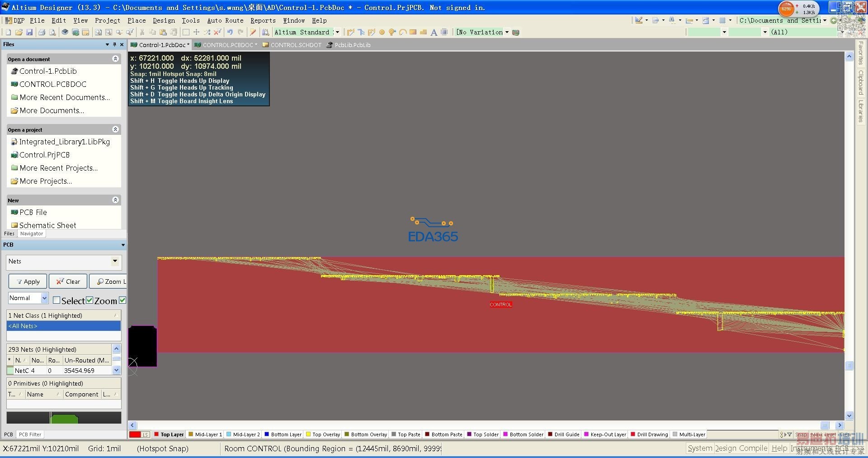Viewport: 868px width, 458px height.
Task: Clear the PCB panel filter
Action: click(68, 281)
